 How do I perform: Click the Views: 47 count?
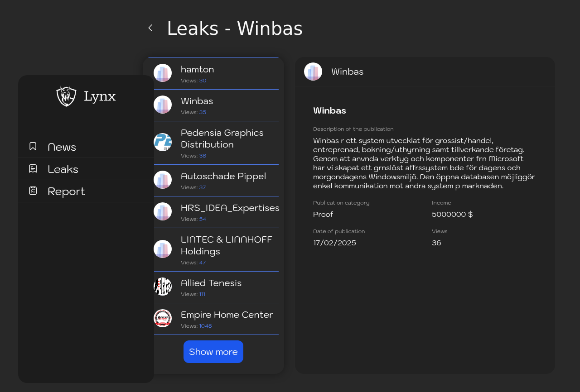click(x=193, y=263)
